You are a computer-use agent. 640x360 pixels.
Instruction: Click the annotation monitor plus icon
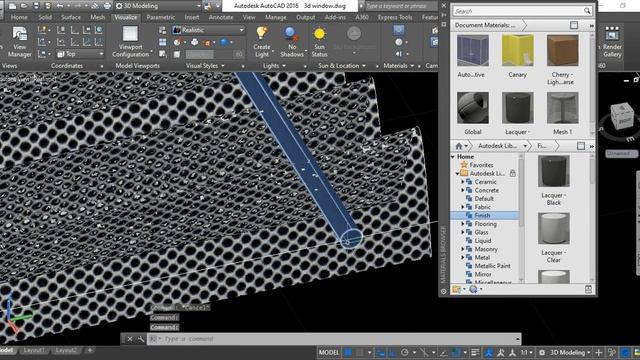click(598, 352)
